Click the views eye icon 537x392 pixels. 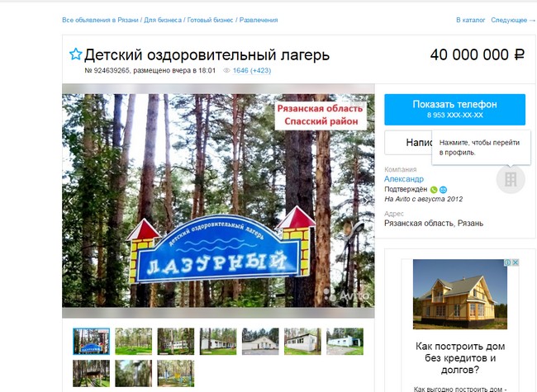coord(226,70)
